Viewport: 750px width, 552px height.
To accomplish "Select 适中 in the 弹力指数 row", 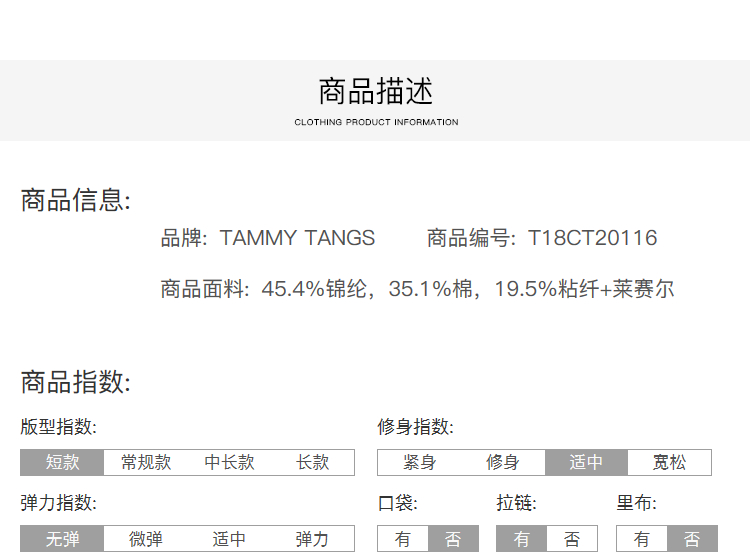I will tap(229, 539).
